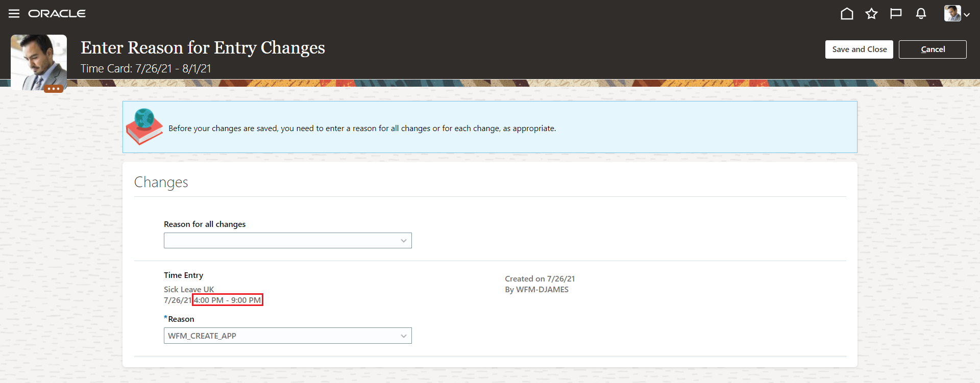The height and width of the screenshot is (383, 980).
Task: Click the book and globe info icon
Action: 144,126
